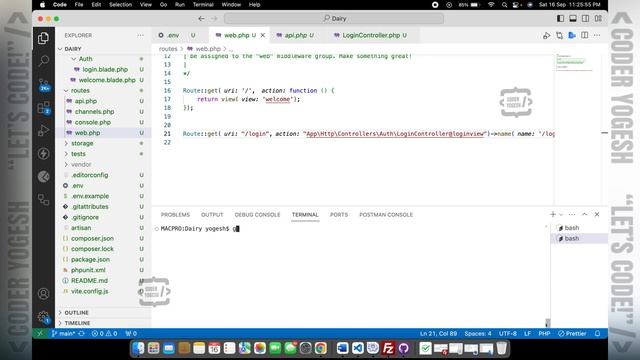Open editor More Actions ellipsis
Image resolution: width=640 pixels, height=360 pixels.
pyautogui.click(x=597, y=36)
